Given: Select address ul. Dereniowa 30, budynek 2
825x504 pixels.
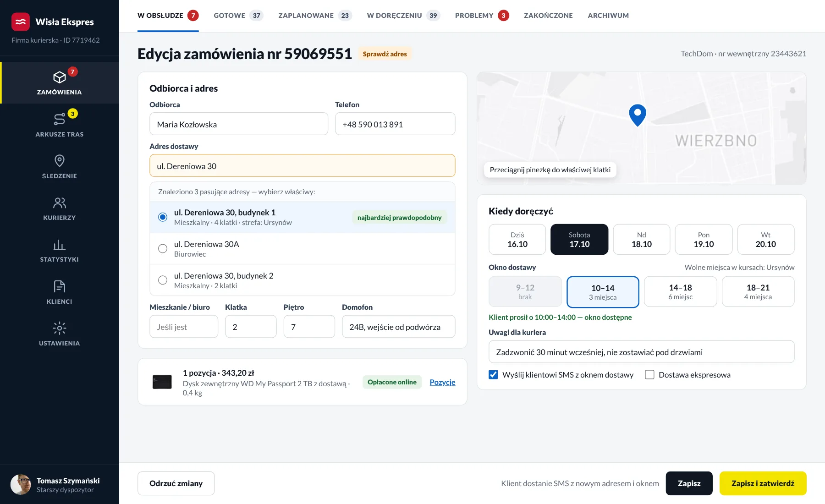Looking at the screenshot, I should point(302,280).
